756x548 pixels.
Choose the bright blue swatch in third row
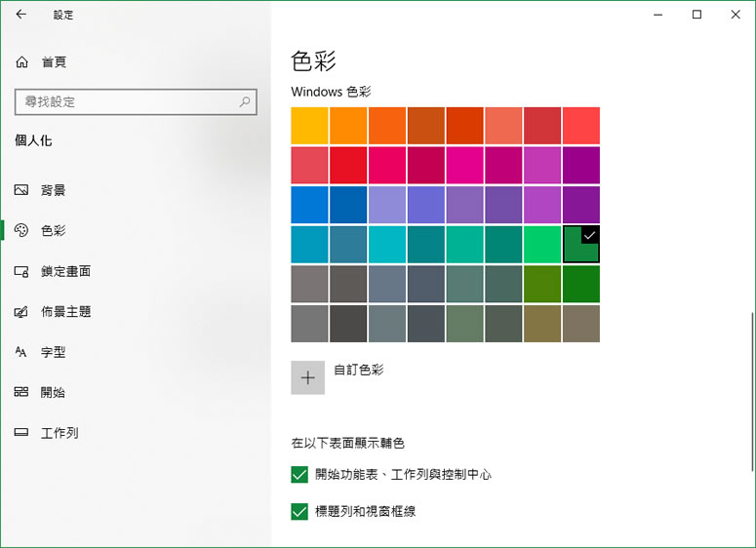[309, 205]
